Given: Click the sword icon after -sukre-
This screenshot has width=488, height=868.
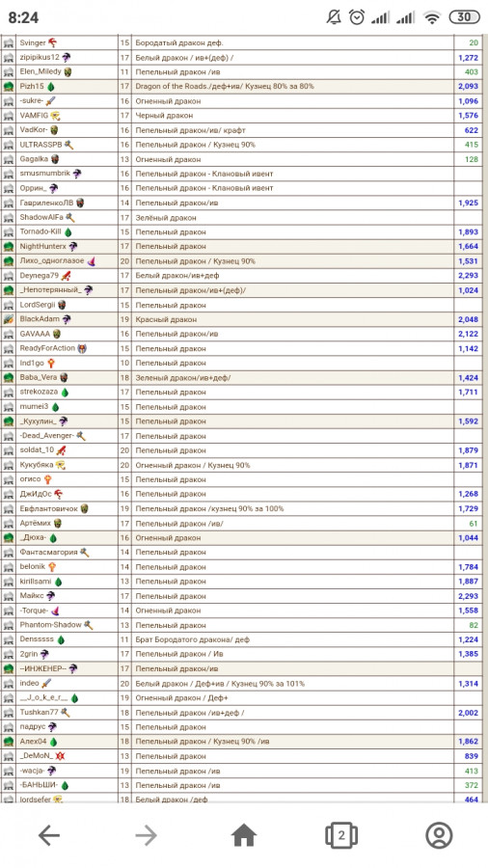Looking at the screenshot, I should click(x=50, y=100).
